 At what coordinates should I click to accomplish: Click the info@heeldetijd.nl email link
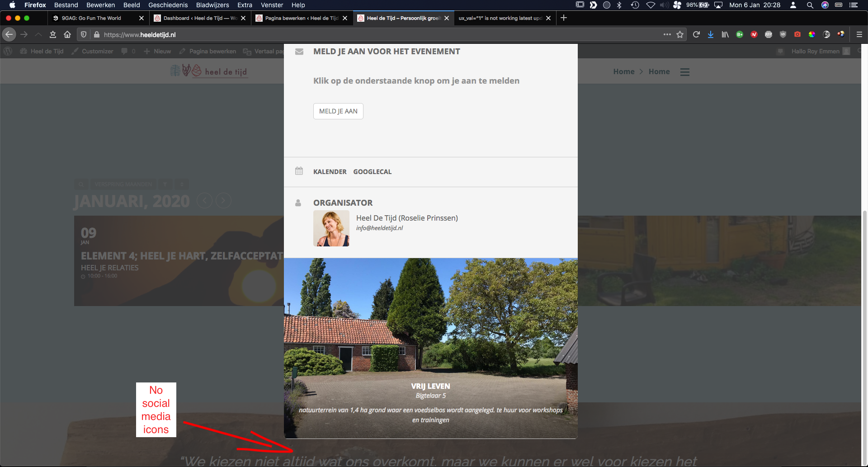379,228
